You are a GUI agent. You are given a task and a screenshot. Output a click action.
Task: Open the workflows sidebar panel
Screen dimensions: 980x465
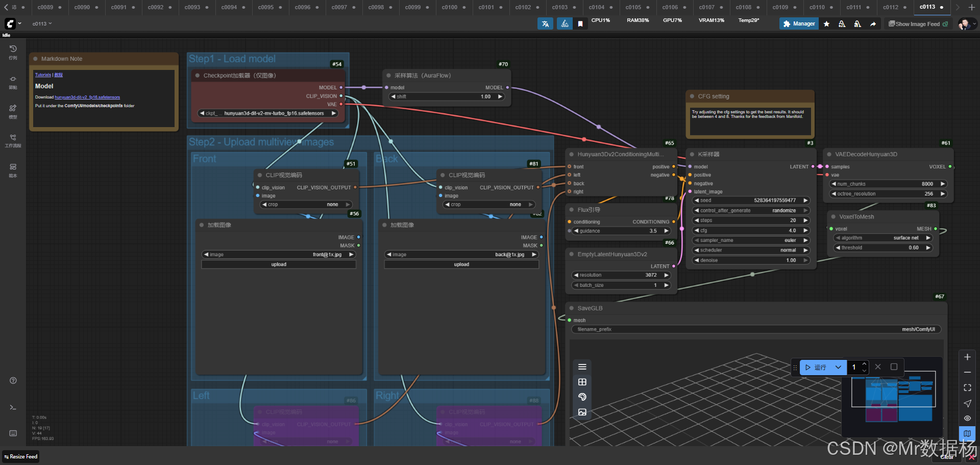(13, 140)
